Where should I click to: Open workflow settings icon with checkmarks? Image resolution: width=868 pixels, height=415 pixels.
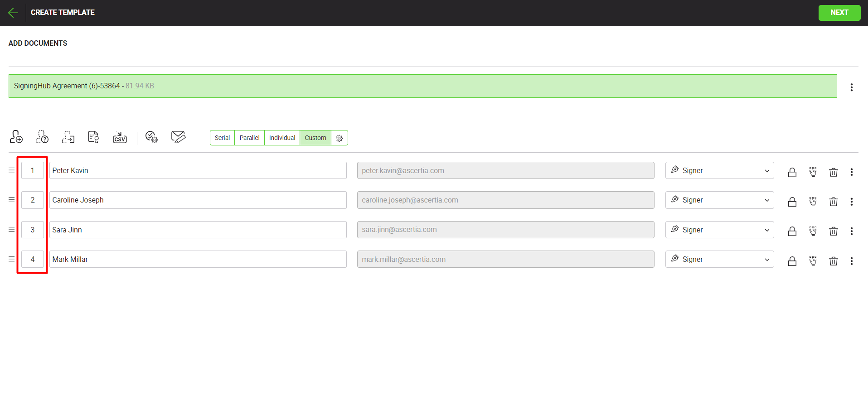(151, 137)
